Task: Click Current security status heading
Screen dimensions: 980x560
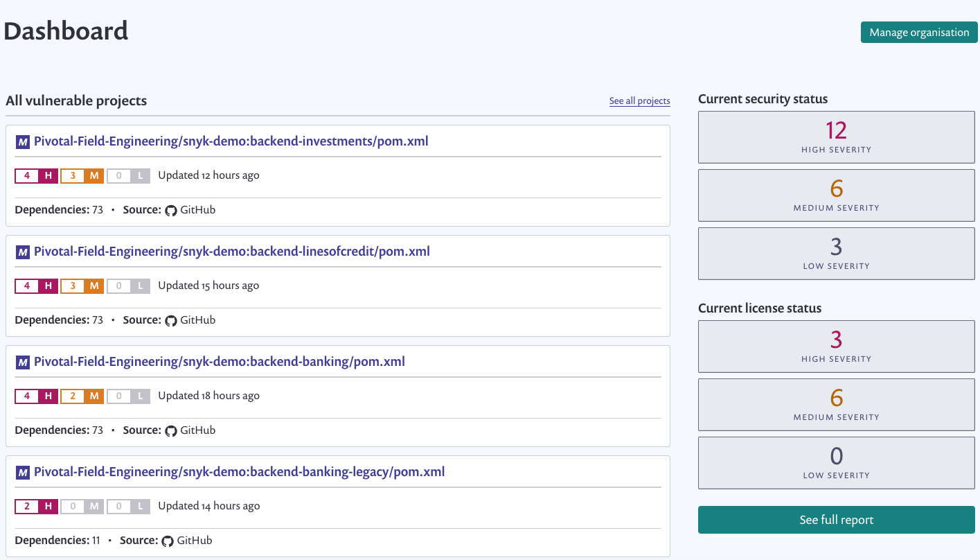Action: click(x=763, y=99)
